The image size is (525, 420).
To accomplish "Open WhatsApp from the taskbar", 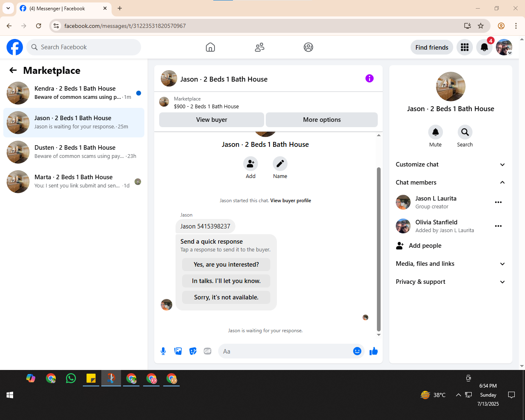I will pos(71,378).
